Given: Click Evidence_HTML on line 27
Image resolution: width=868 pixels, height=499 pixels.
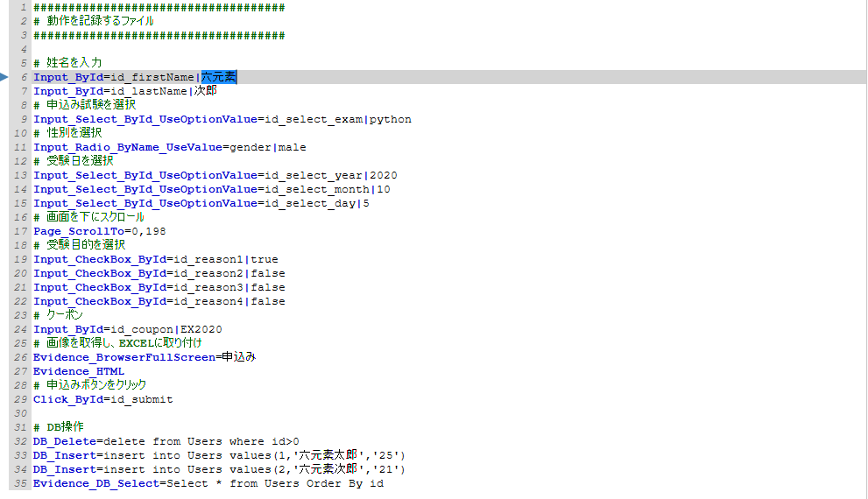Looking at the screenshot, I should [x=79, y=371].
